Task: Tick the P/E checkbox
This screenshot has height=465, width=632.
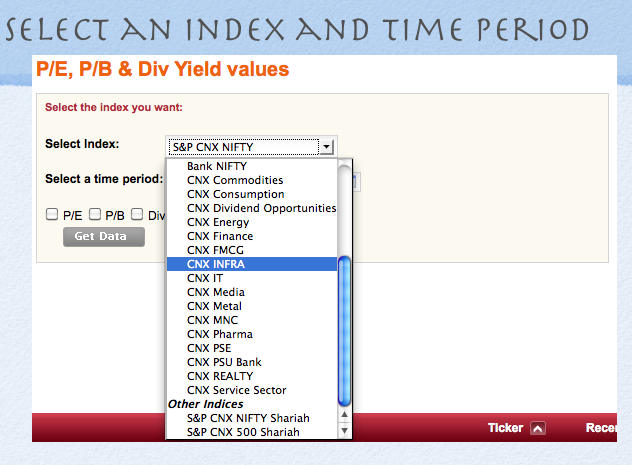Action: click(x=52, y=214)
